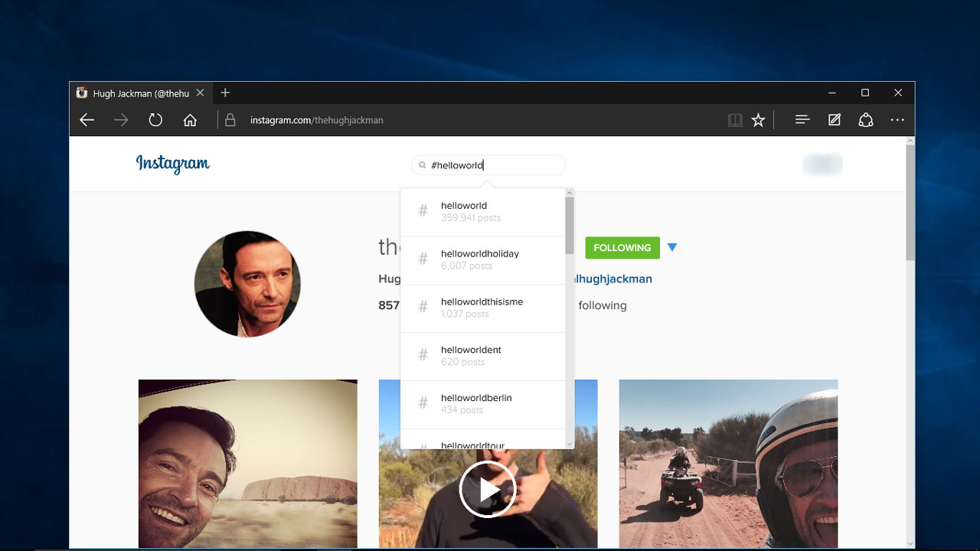Open a new browser tab

[225, 93]
